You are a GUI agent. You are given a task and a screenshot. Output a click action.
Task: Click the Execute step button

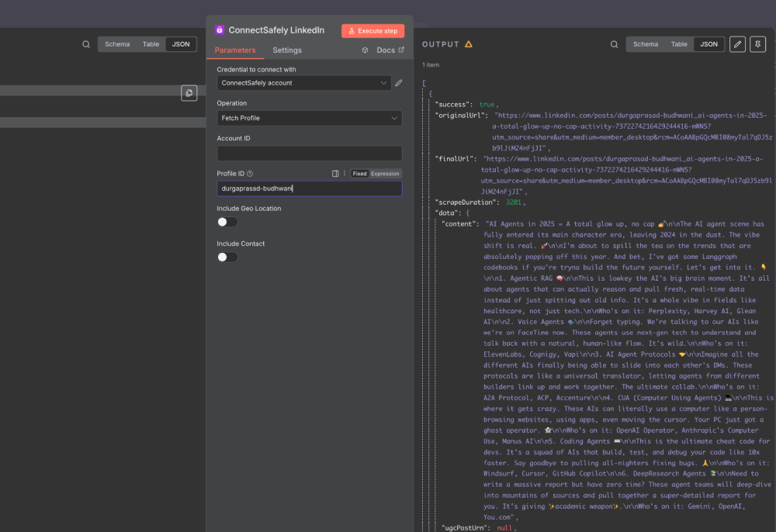pyautogui.click(x=372, y=30)
